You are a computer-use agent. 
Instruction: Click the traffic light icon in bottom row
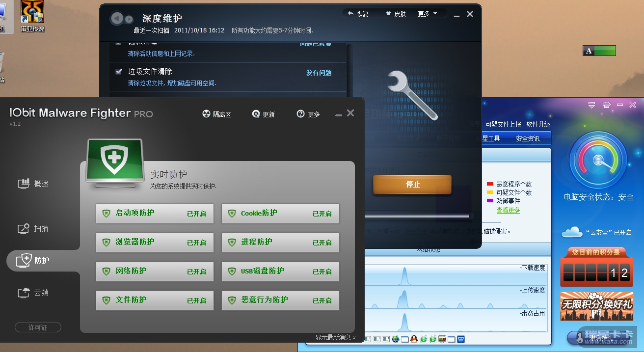pos(442,339)
